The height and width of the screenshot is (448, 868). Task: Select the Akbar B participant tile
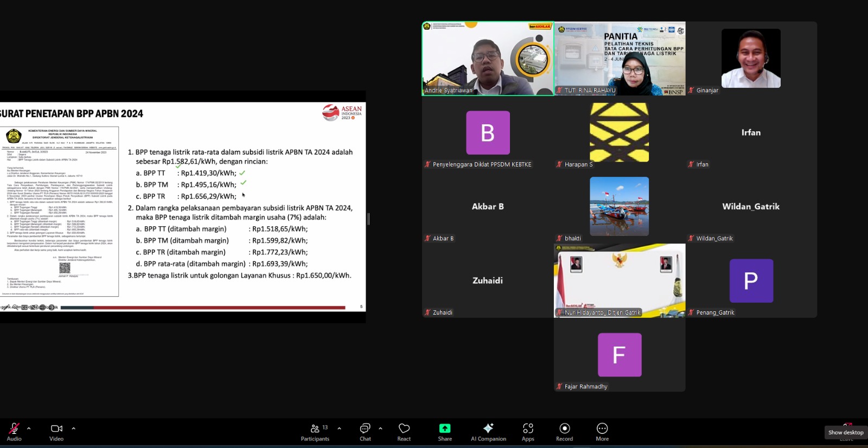coord(488,206)
